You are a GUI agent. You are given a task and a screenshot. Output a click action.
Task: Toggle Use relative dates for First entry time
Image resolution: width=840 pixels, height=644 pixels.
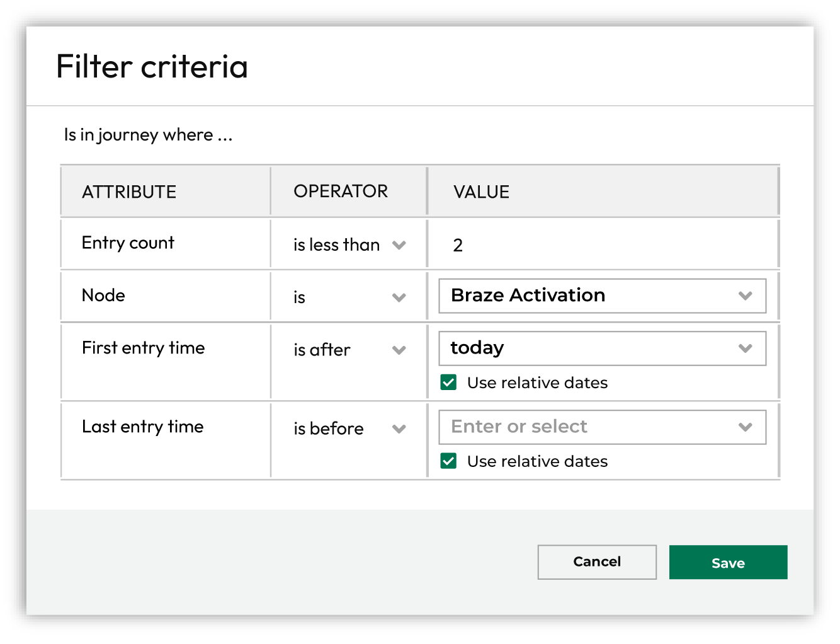pyautogui.click(x=448, y=382)
